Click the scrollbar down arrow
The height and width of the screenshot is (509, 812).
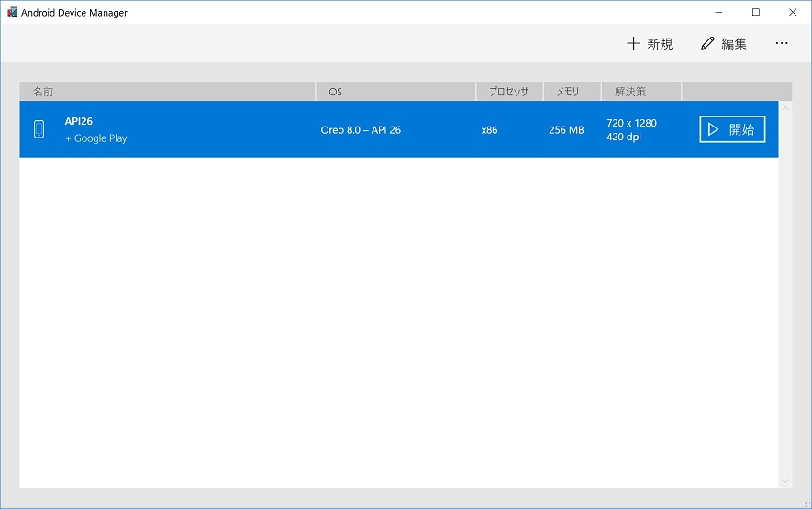(785, 481)
